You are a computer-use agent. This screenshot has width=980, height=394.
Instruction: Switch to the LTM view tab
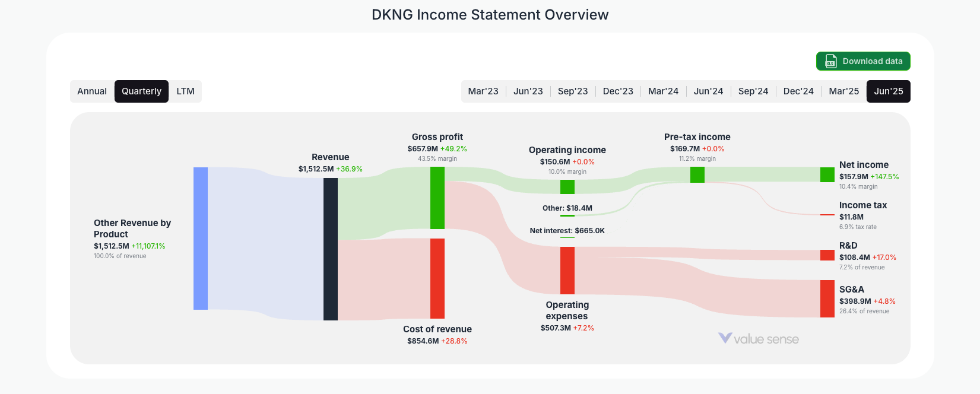[185, 91]
